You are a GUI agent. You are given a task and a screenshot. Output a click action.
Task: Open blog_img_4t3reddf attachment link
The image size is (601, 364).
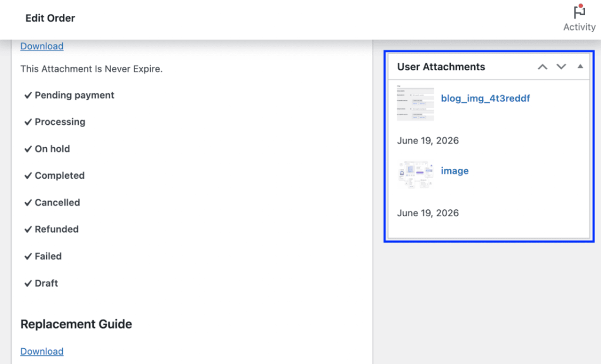click(485, 98)
